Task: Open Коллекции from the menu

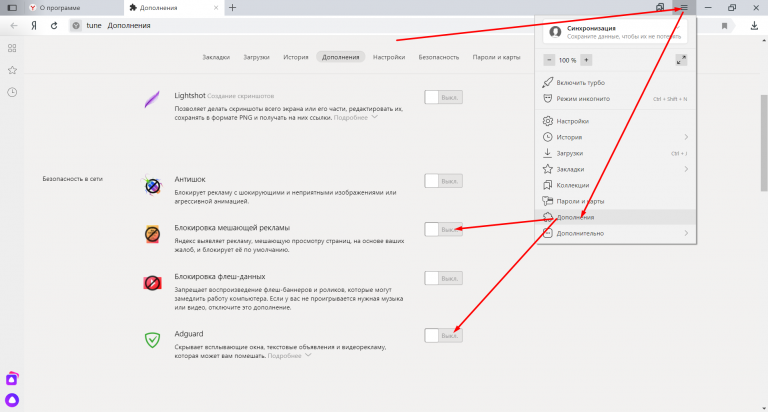Action: click(x=616, y=185)
